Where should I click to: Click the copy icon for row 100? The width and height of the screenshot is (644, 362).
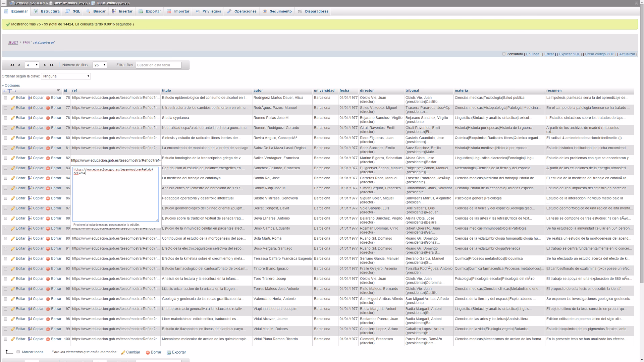point(30,339)
